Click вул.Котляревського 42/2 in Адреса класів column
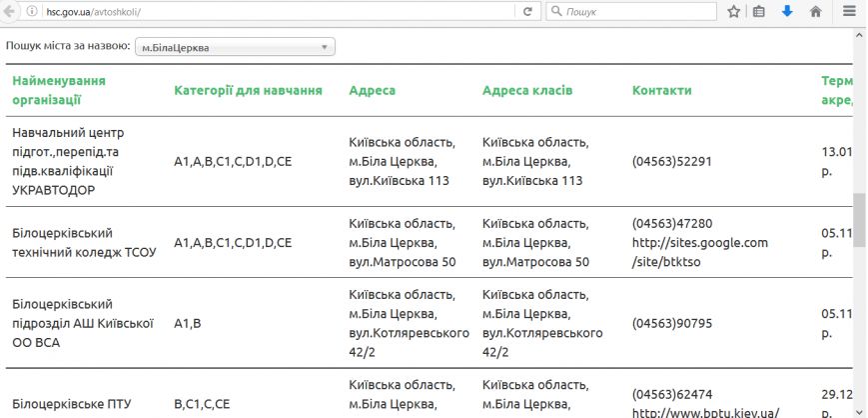 click(x=542, y=343)
